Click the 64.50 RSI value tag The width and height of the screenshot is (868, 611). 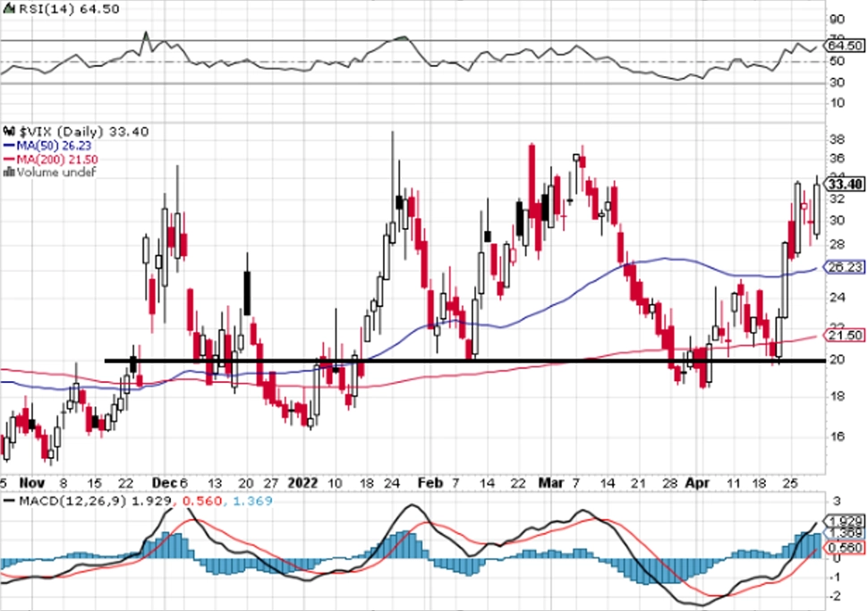point(844,46)
